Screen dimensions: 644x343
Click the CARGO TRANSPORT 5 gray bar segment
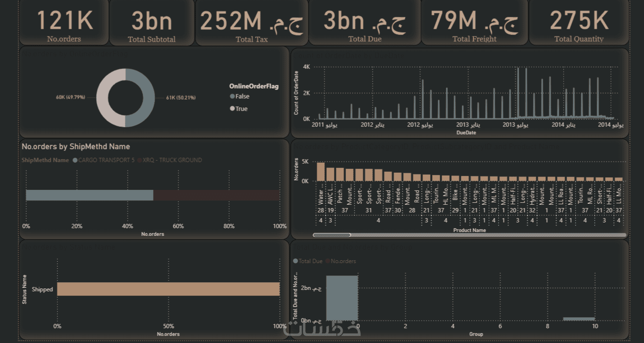pyautogui.click(x=89, y=195)
